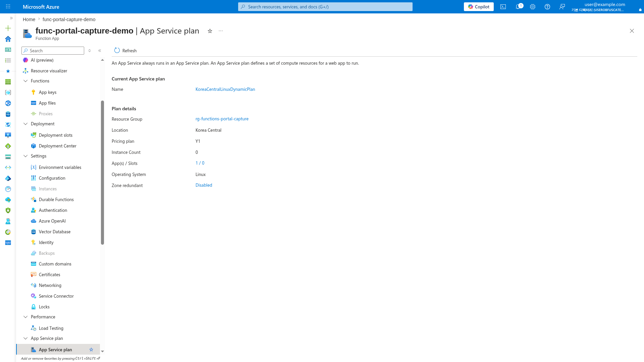Open the more options ellipsis next to title
Image resolution: width=644 pixels, height=362 pixels.
click(221, 31)
